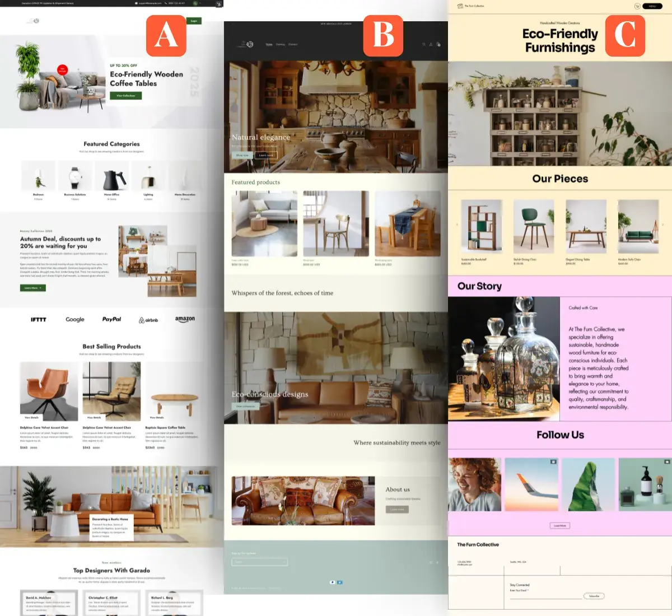
Task: Open the Sustainable Bookshelf product in design C
Action: pos(482,226)
